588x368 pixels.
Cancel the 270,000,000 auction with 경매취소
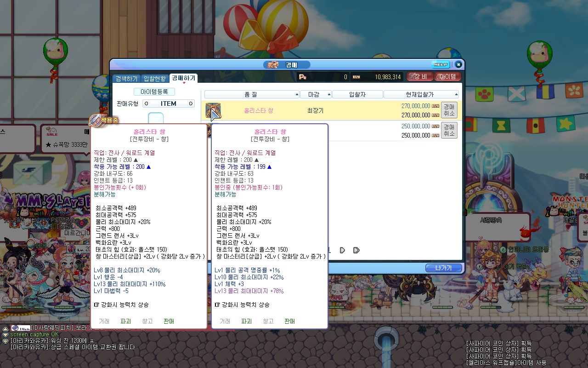click(x=449, y=110)
